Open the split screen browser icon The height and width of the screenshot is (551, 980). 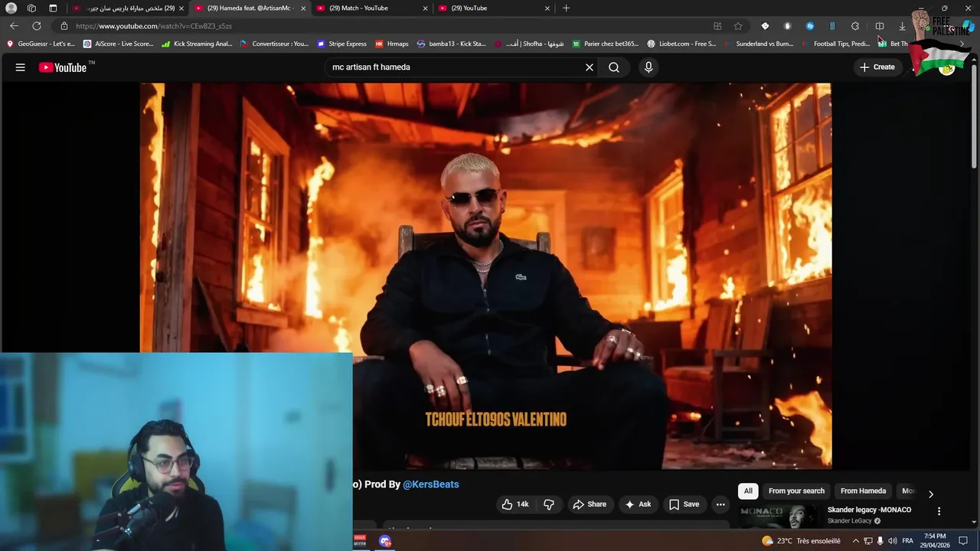tap(880, 26)
